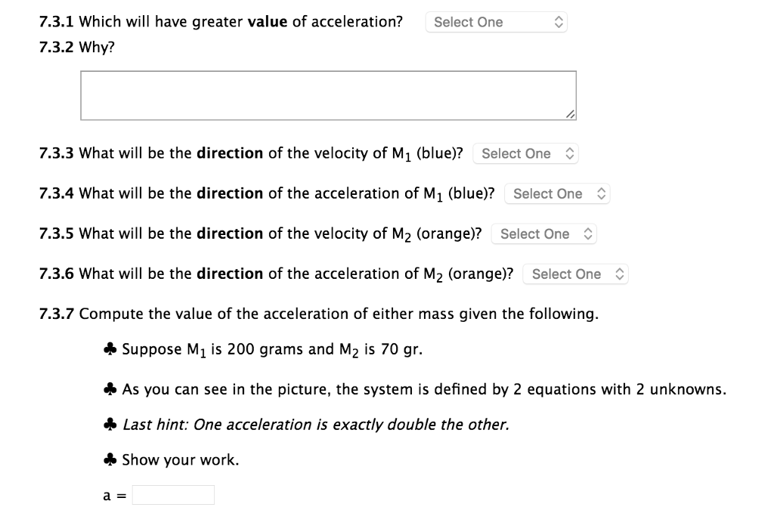
Task: Click inside the 7.3.2 Why answer text box
Action: pos(328,95)
